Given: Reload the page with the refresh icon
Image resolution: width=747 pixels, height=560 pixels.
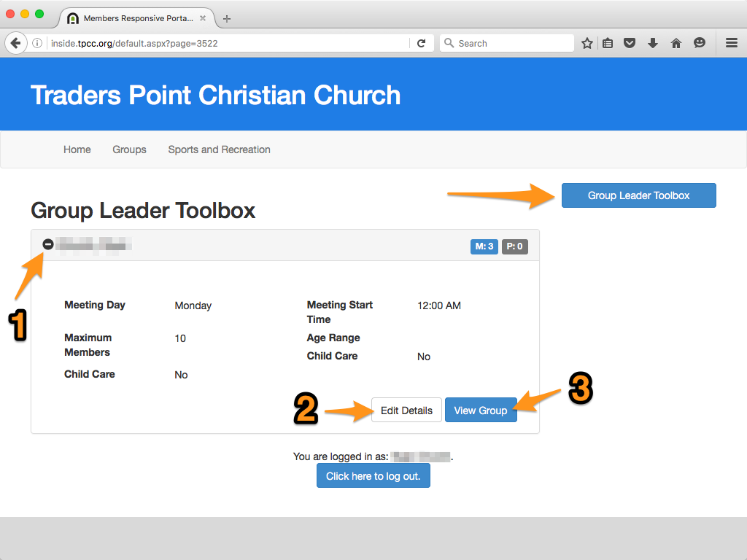Looking at the screenshot, I should coord(421,43).
